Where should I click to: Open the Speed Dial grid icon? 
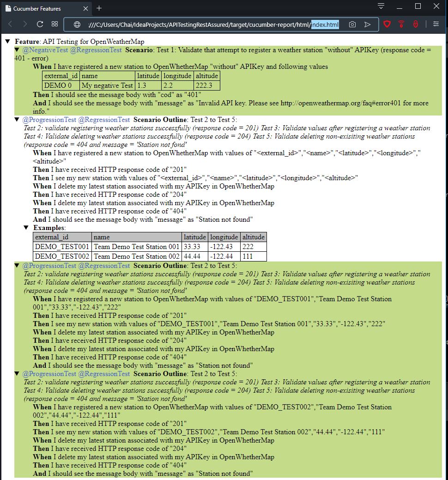(x=55, y=24)
